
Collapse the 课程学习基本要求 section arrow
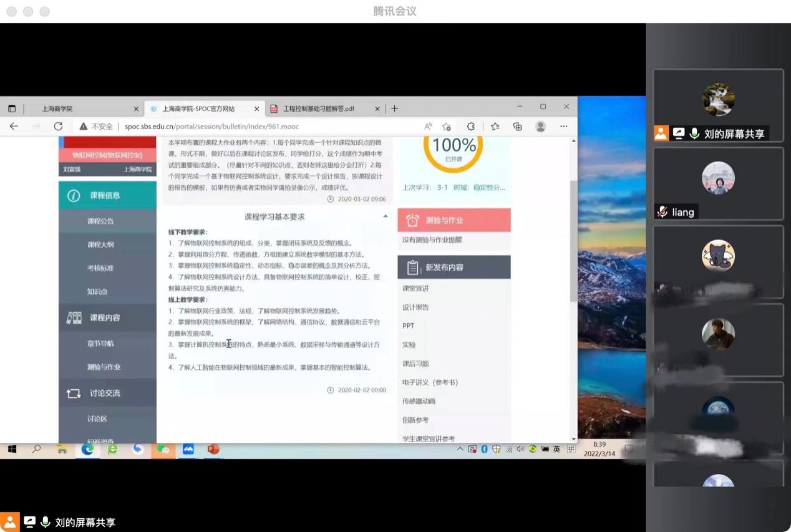(x=385, y=216)
